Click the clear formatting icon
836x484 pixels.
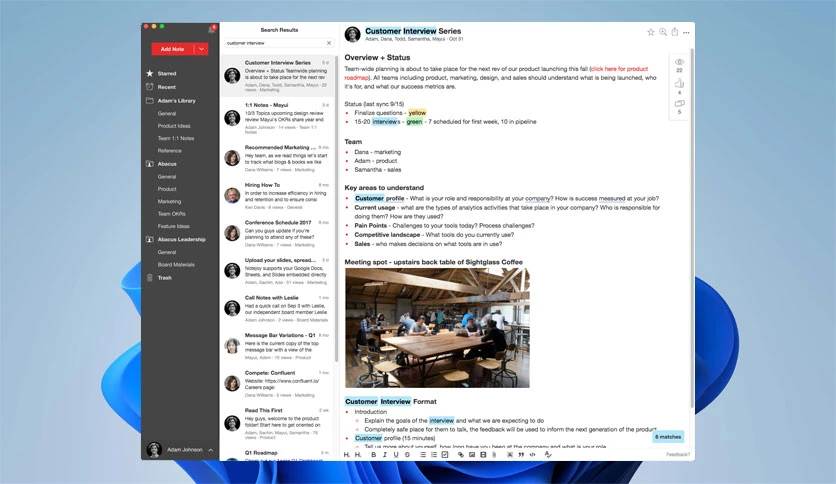tap(548, 455)
